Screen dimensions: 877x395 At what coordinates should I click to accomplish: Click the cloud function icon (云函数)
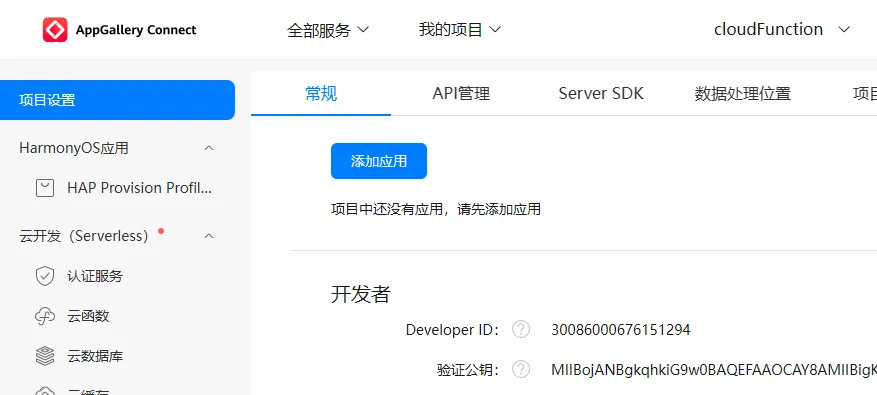pos(45,316)
